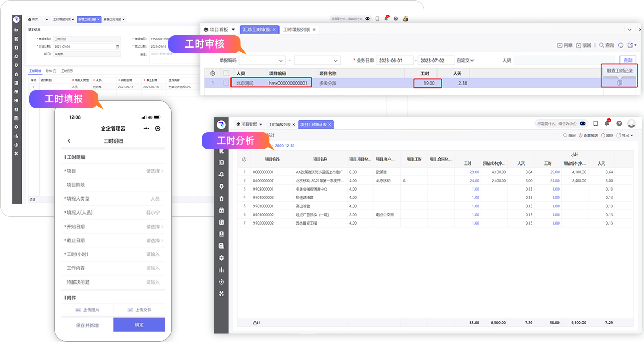The height and width of the screenshot is (342, 644).
Task: Toggle the select-all checkbox in 工时审核 header
Action: [x=226, y=74]
